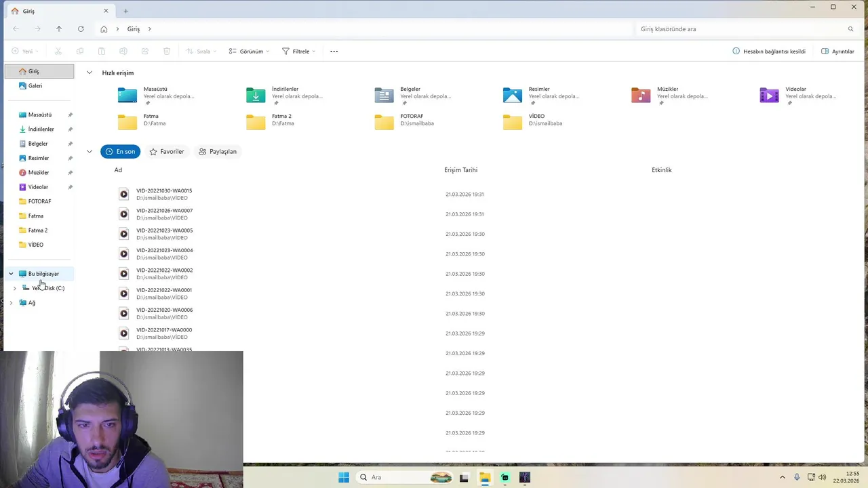868x488 pixels.
Task: Open the Belgeler quick access folder tile
Action: click(x=414, y=95)
